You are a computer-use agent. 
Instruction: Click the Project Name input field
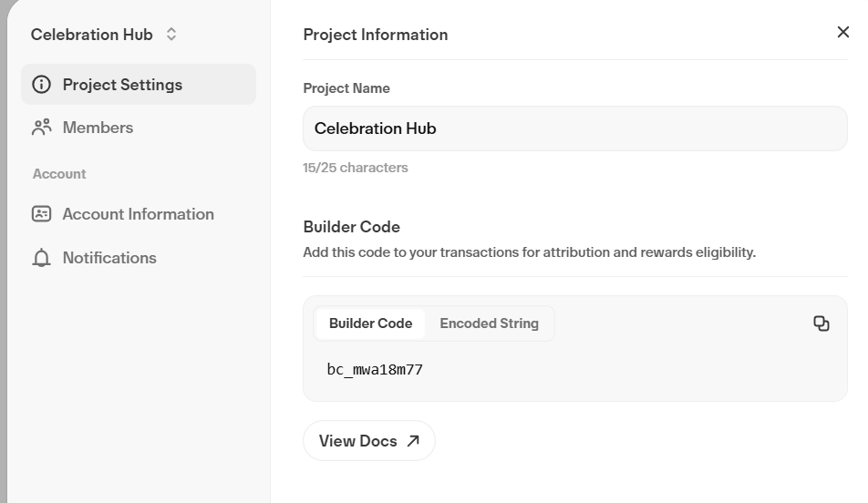pyautogui.click(x=575, y=128)
